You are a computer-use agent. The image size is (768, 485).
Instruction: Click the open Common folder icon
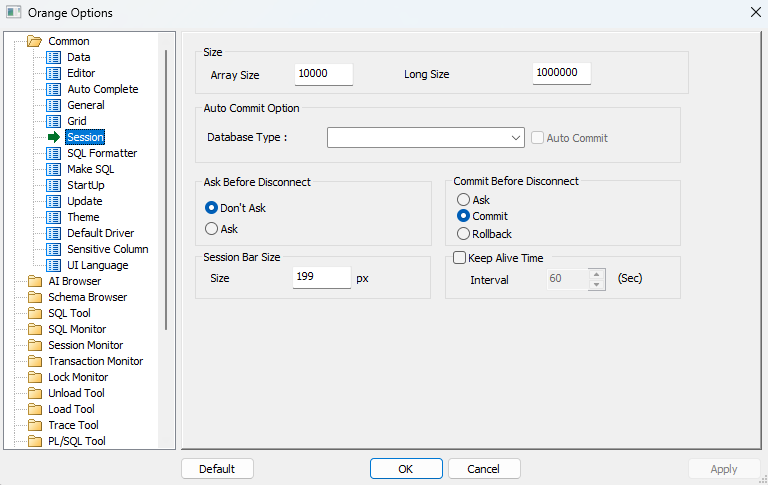coord(34,41)
